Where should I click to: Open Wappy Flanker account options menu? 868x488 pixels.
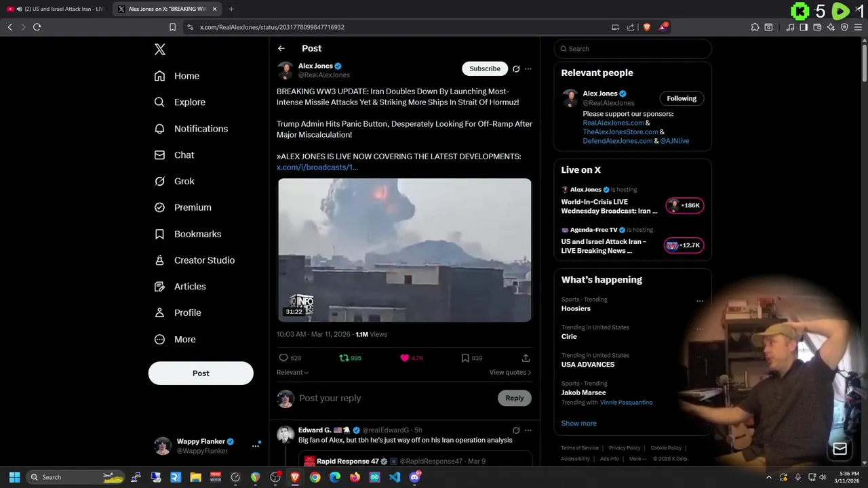256,445
